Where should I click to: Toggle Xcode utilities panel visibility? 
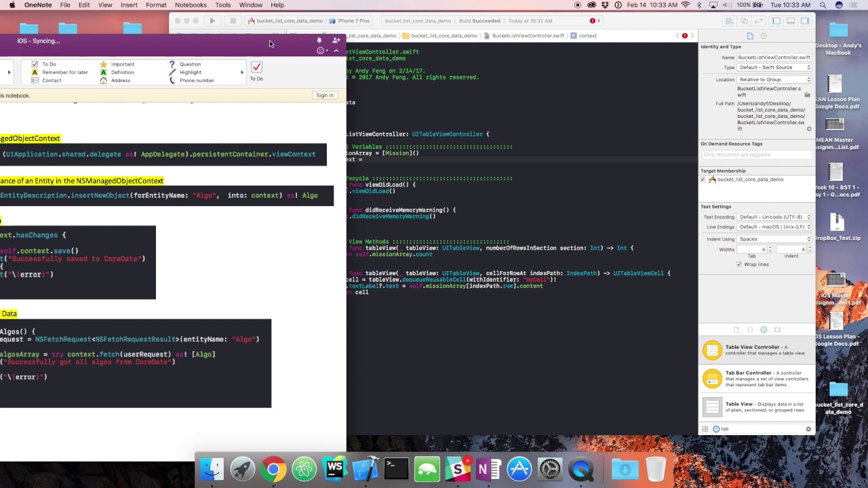tap(805, 21)
